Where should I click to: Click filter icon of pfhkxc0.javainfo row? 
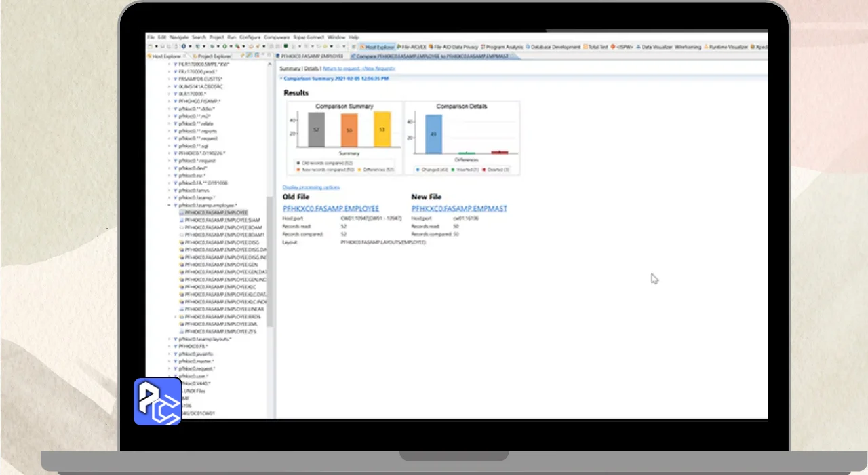point(176,354)
